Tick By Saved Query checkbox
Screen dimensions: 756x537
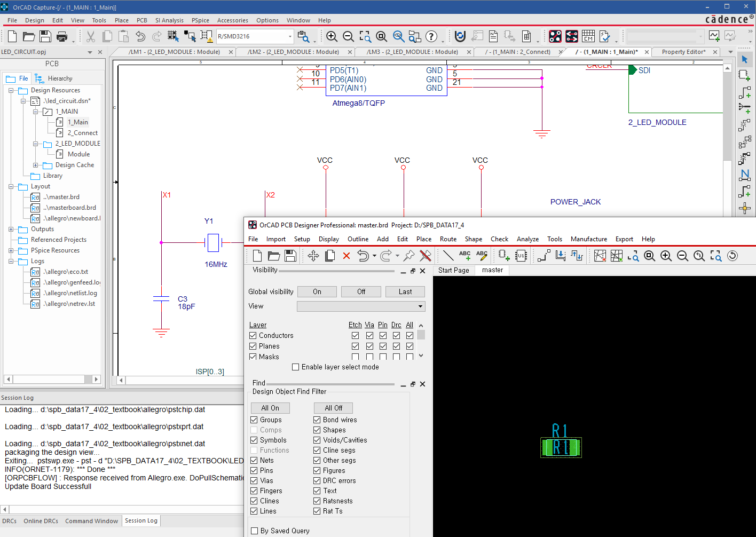click(x=255, y=531)
